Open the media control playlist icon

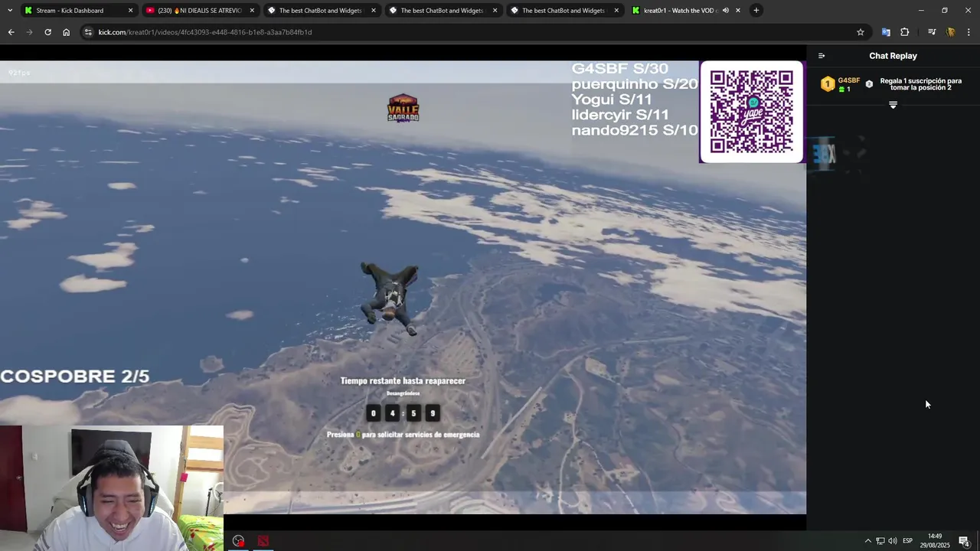tap(932, 32)
